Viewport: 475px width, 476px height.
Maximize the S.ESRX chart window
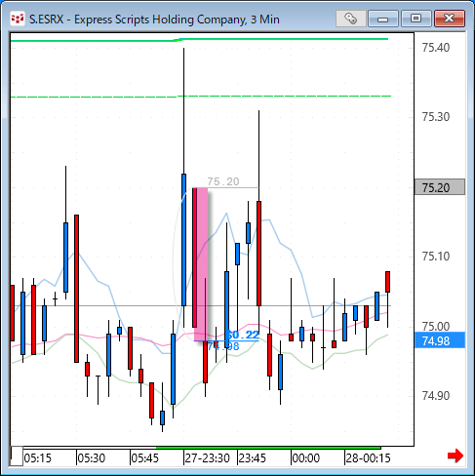pyautogui.click(x=416, y=19)
